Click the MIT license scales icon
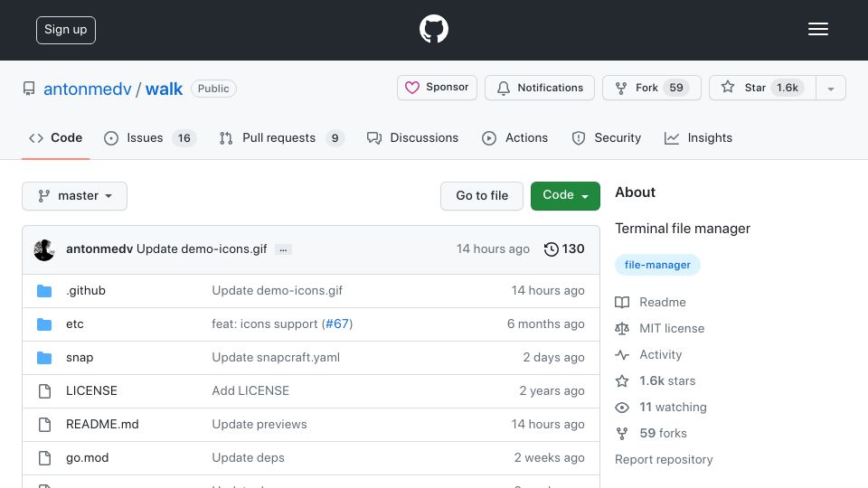This screenshot has height=488, width=868. tap(622, 329)
